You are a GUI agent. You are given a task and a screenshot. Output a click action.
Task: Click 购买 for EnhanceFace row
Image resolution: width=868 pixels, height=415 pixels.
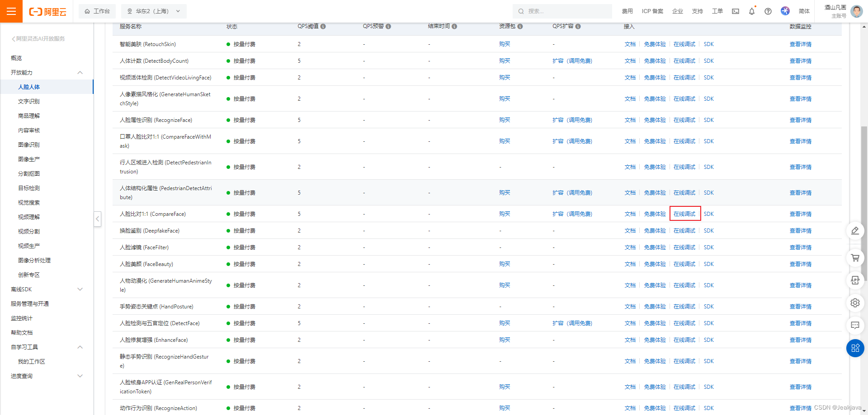505,340
